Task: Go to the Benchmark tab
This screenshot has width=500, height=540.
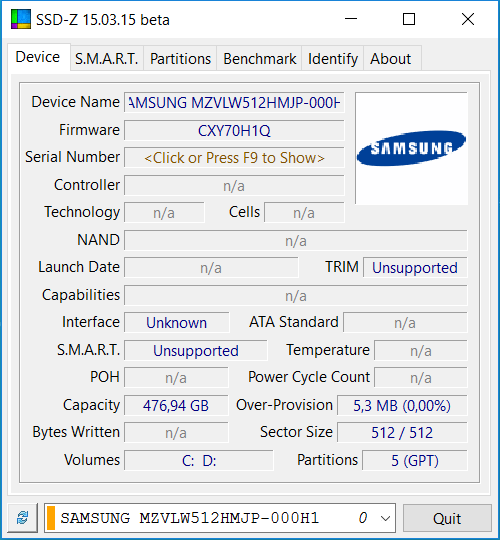Action: tap(259, 59)
